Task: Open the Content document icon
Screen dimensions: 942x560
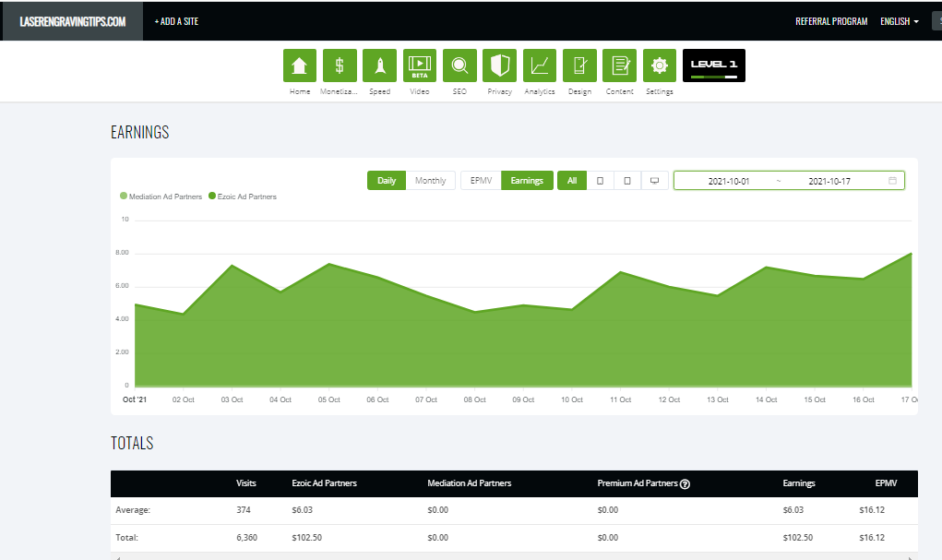Action: coord(619,66)
